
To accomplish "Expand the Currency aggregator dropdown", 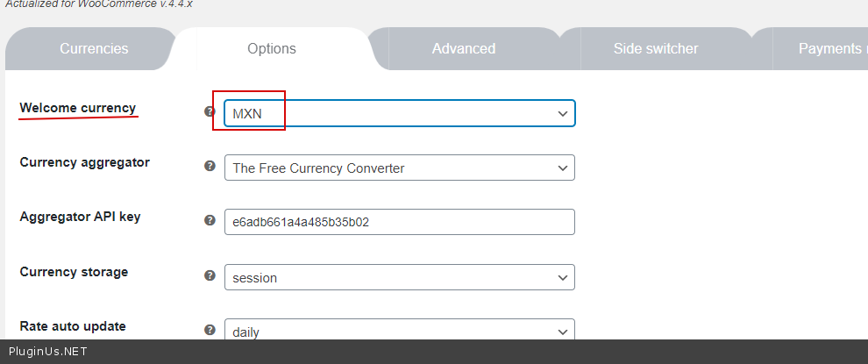I will click(399, 168).
